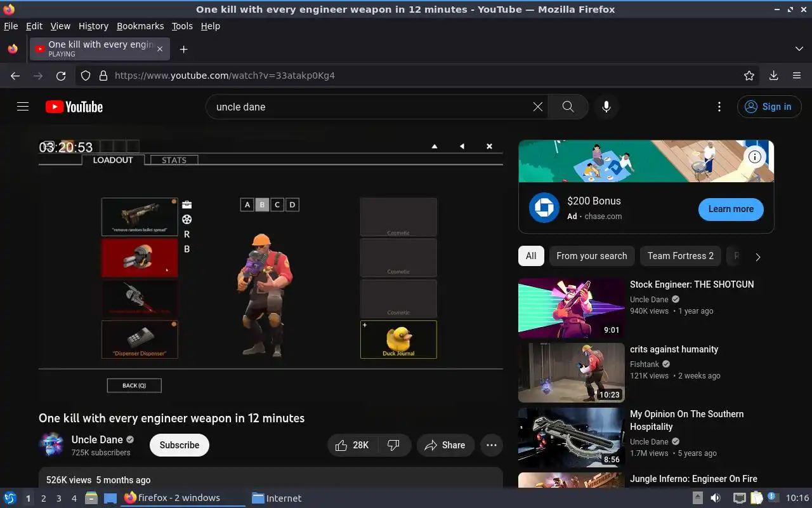Reload the current page

click(61, 76)
